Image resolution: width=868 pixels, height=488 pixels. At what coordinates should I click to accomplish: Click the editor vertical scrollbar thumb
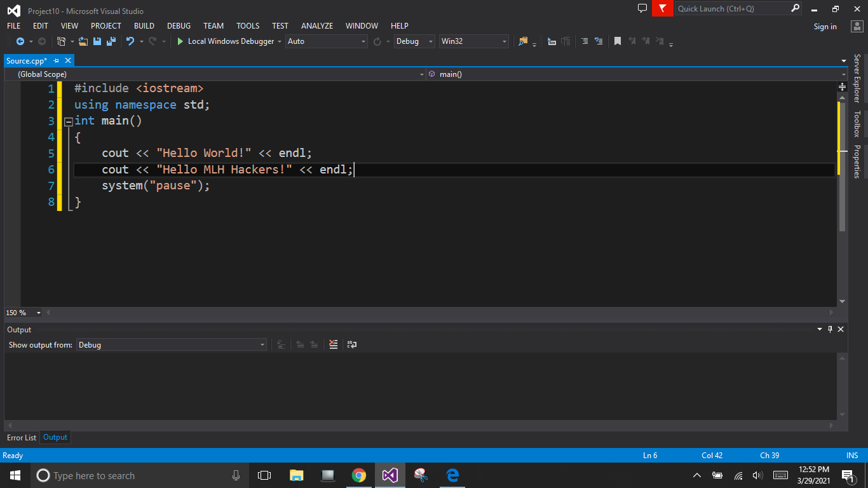coord(842,166)
